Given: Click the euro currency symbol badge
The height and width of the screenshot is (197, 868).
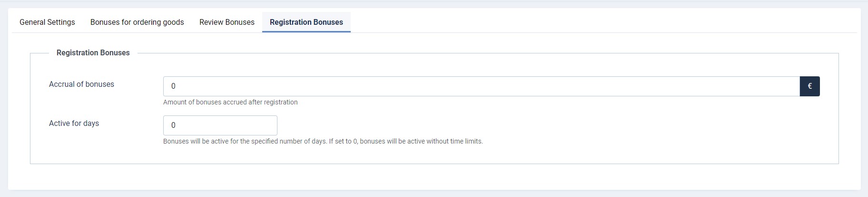Looking at the screenshot, I should pos(809,86).
